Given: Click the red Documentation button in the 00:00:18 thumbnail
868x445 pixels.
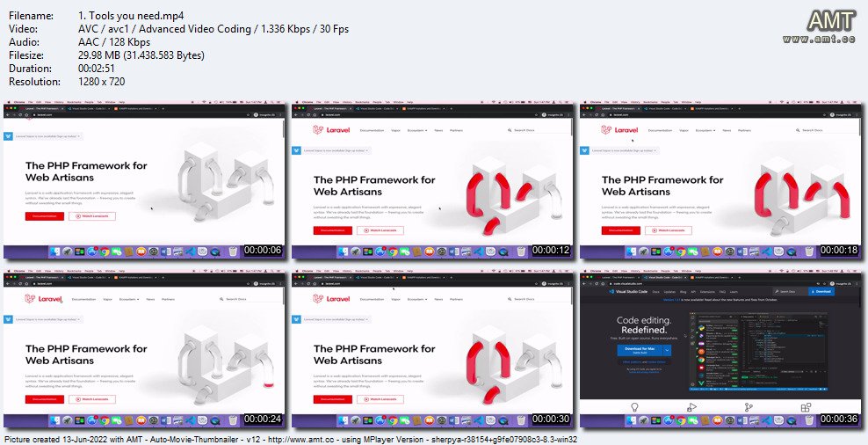Looking at the screenshot, I should pos(620,230).
